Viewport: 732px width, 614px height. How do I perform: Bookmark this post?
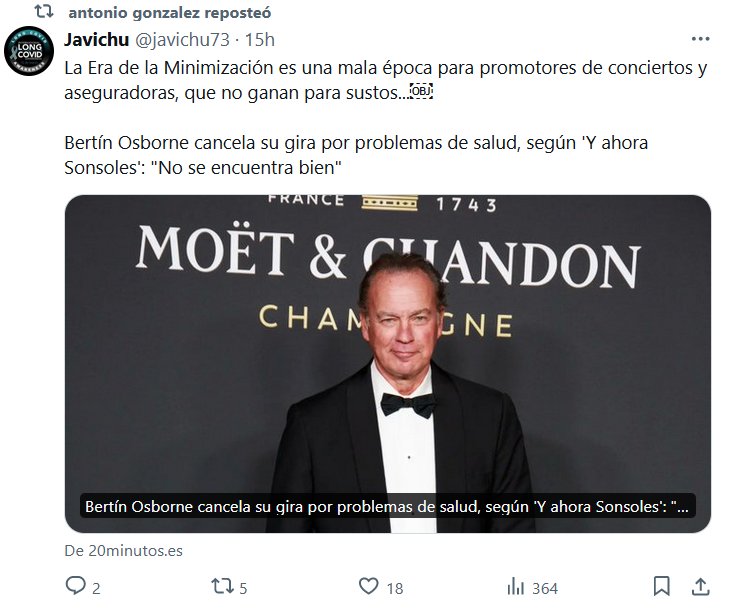pyautogui.click(x=662, y=586)
